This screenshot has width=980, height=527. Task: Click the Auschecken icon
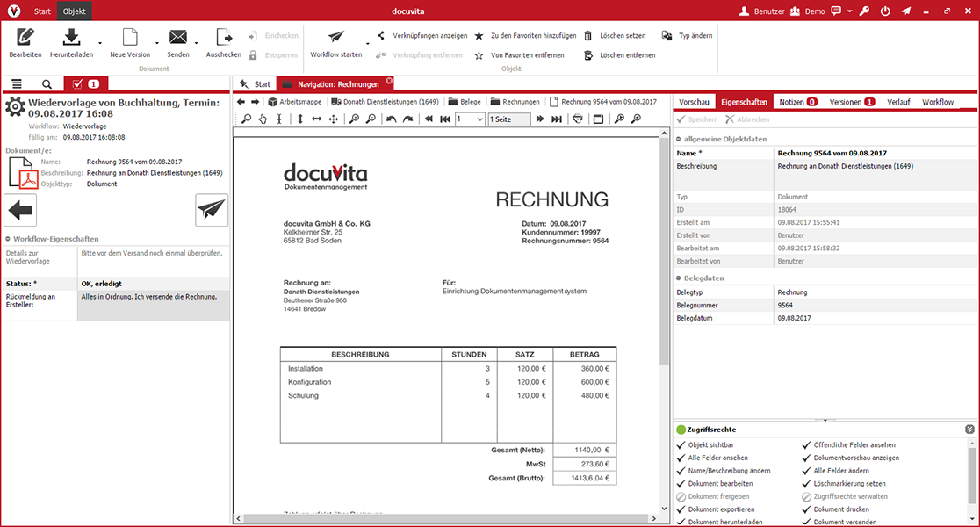pos(224,38)
